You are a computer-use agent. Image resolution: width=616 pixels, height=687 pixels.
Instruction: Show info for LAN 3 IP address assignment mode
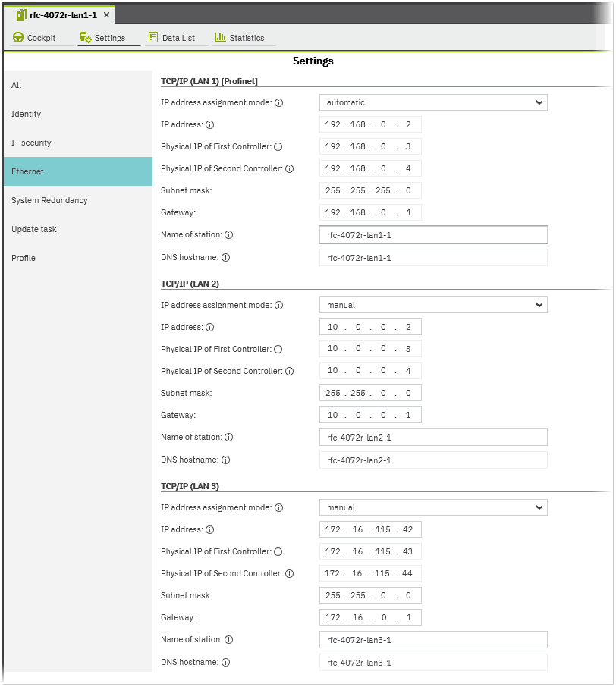pos(279,508)
